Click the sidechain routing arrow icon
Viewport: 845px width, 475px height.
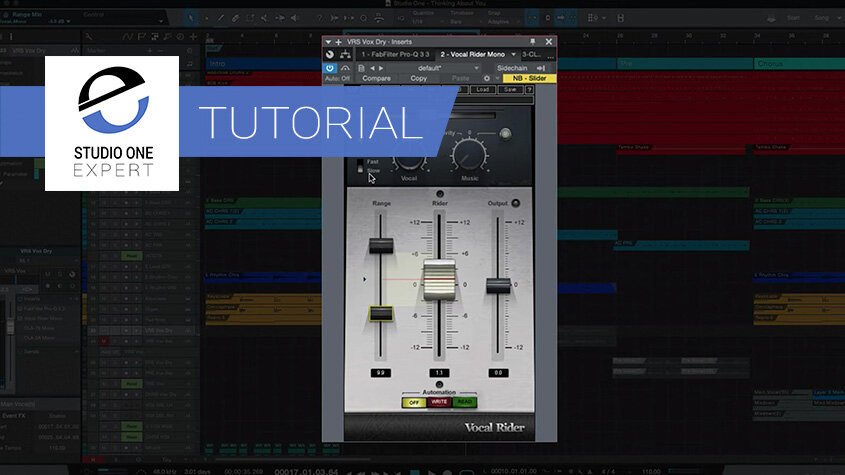tap(541, 68)
